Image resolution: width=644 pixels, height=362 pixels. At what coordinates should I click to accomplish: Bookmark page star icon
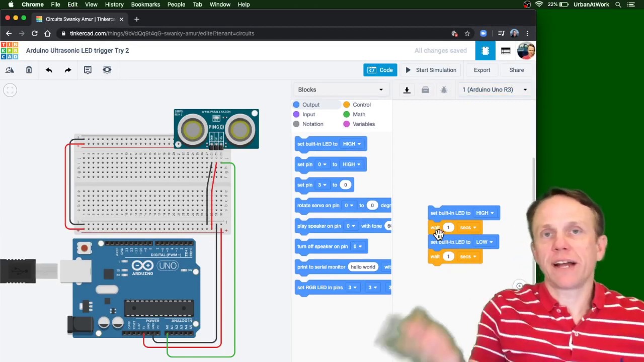[x=467, y=33]
